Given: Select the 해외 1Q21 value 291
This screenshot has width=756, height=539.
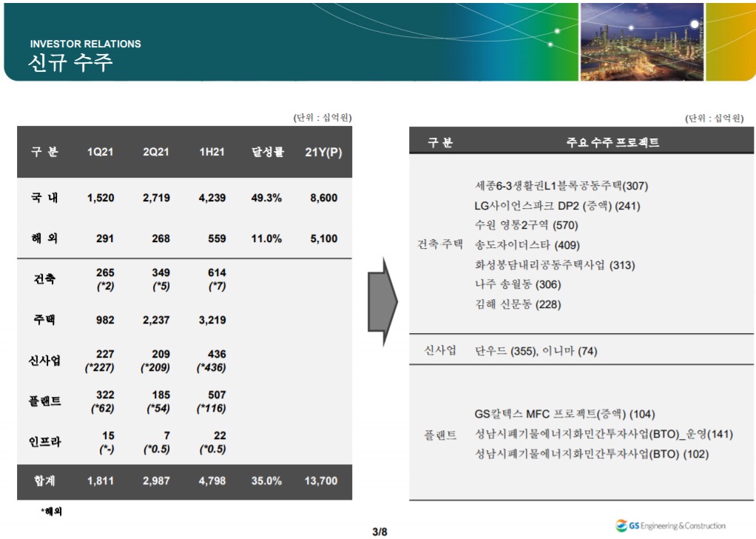Looking at the screenshot, I should pos(105,238).
